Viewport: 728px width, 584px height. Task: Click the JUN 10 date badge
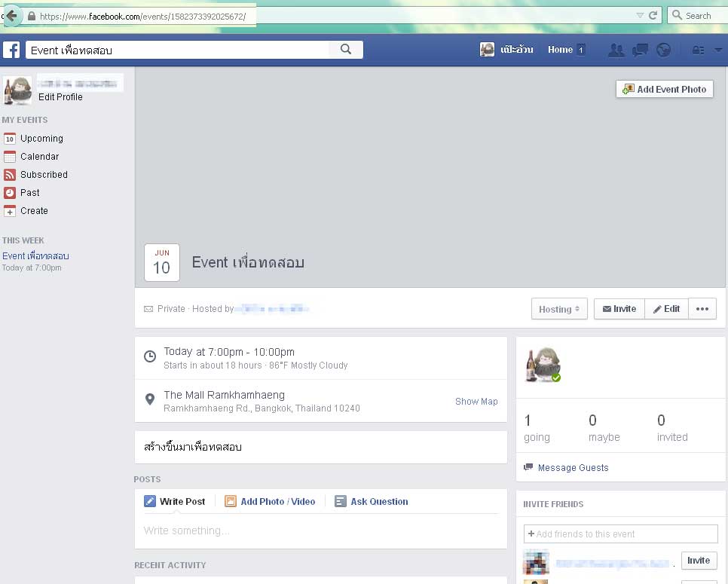point(161,262)
